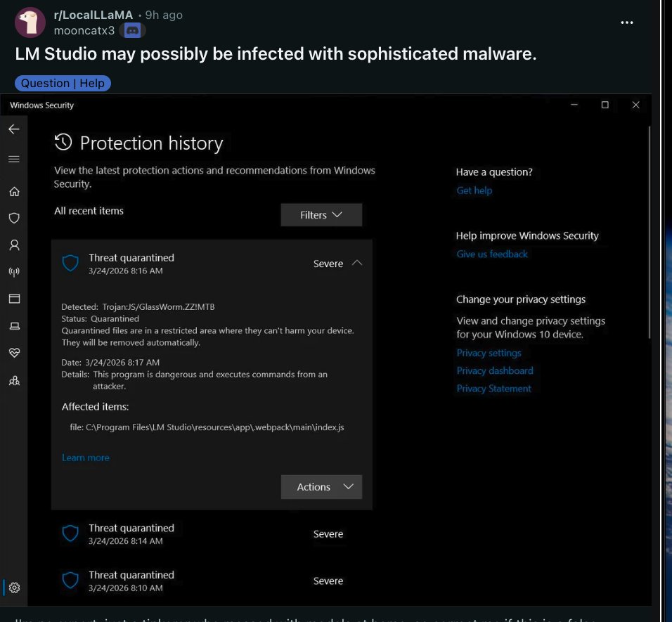Go back with the Windows Security arrow
This screenshot has width=672, height=622.
click(14, 129)
